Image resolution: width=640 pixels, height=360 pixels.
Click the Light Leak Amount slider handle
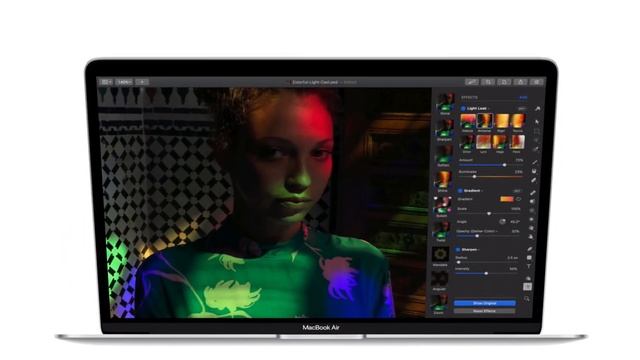tap(504, 165)
